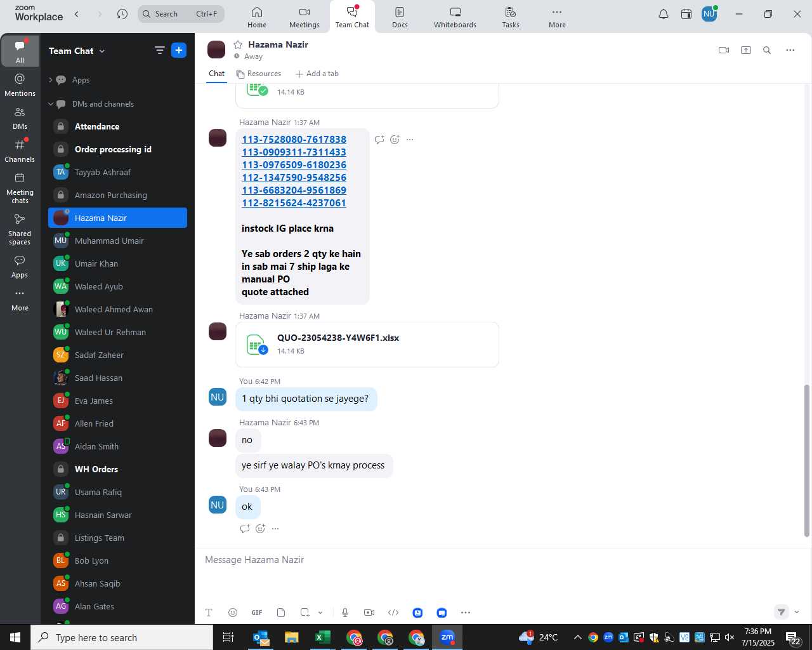Open chat with Tayyab Ashraaf

[118, 172]
